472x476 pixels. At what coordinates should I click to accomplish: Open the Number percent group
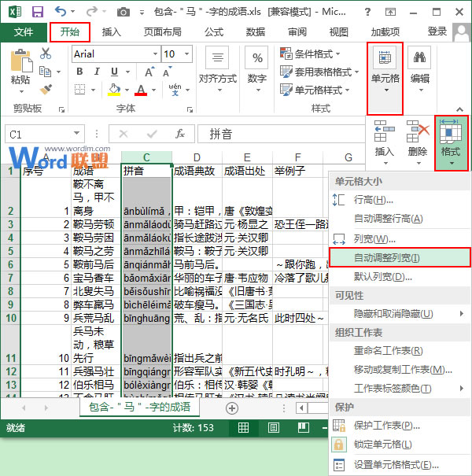(257, 69)
